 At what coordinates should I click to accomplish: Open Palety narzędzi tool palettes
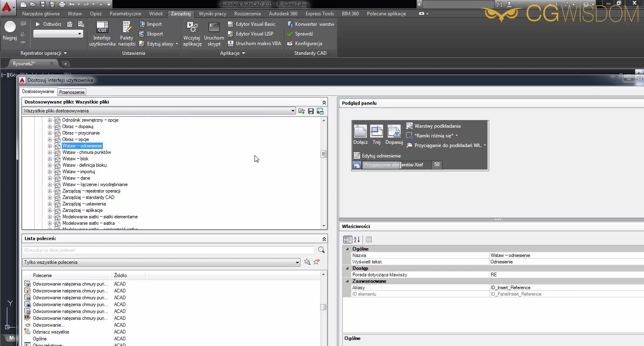tap(127, 27)
